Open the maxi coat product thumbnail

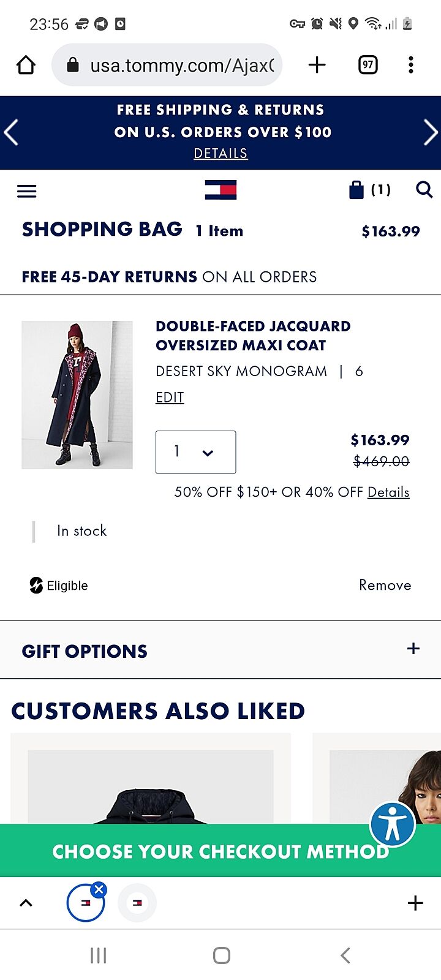tap(77, 395)
